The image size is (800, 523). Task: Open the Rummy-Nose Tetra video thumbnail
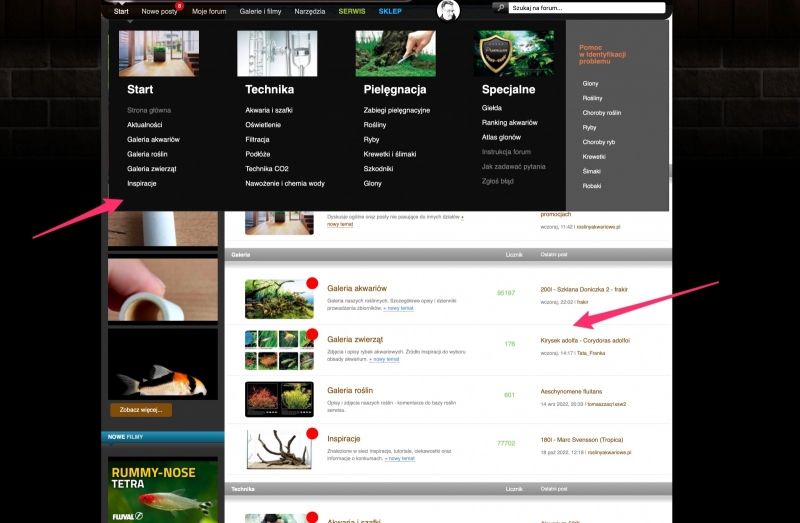(163, 490)
